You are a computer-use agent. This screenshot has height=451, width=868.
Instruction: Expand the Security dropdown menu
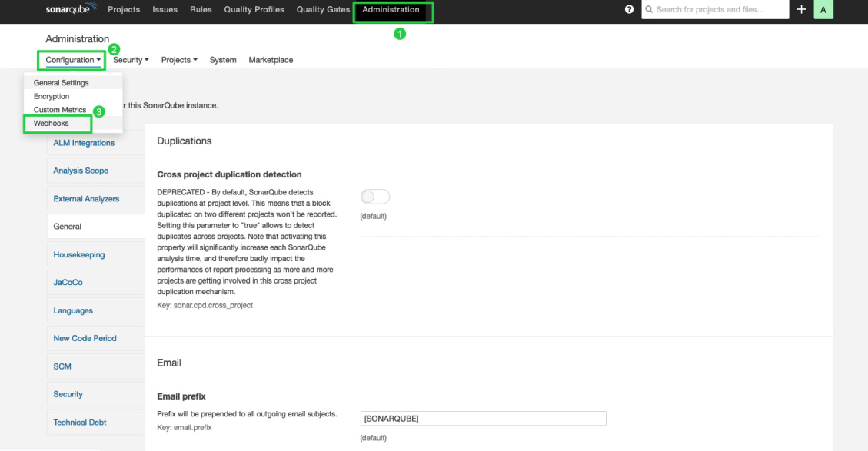click(x=131, y=59)
